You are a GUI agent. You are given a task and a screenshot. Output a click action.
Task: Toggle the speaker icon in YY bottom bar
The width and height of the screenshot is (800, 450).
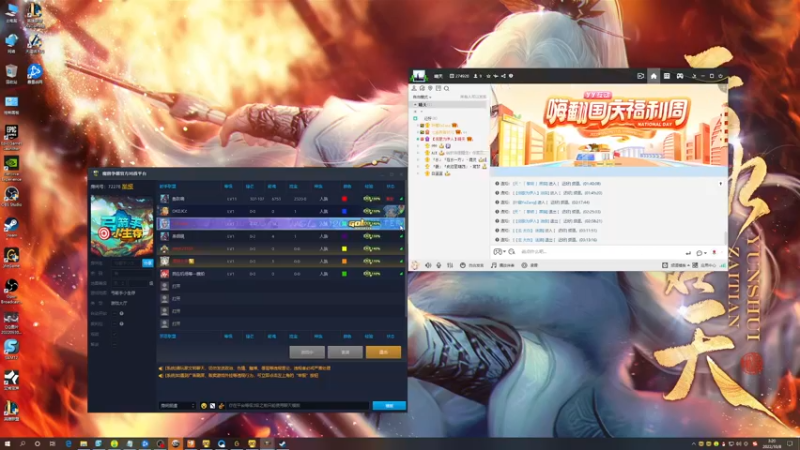point(428,265)
